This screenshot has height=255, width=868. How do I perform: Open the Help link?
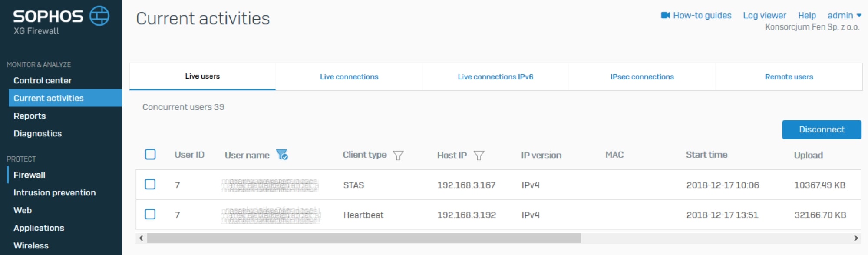tap(807, 15)
